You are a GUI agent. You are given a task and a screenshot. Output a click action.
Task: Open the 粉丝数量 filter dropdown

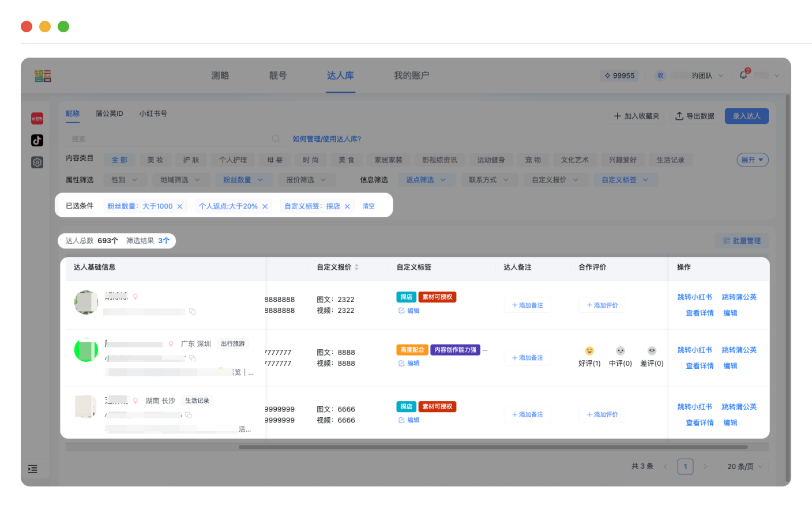coord(243,179)
